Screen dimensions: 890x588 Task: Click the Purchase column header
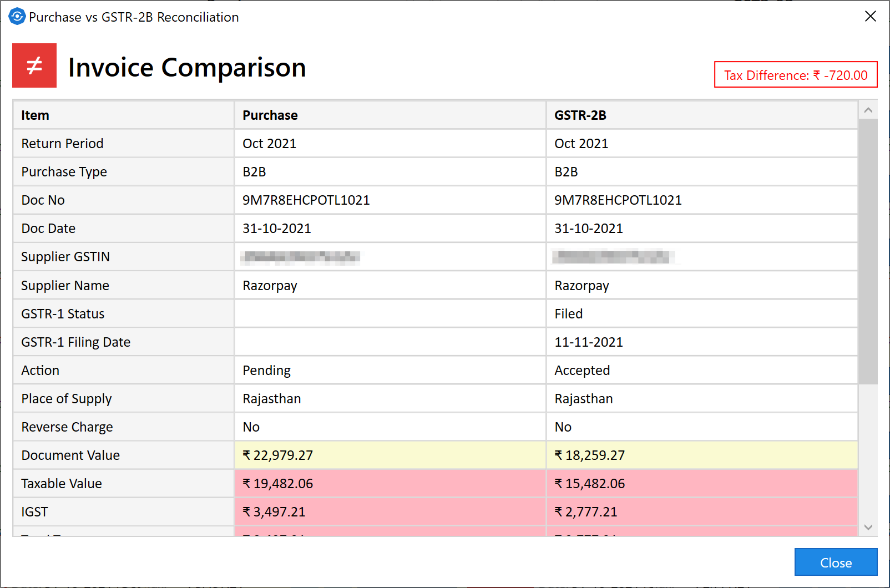390,115
